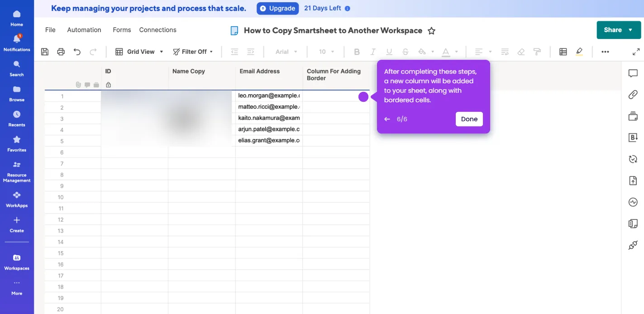The image size is (644, 314).
Task: Open Search in the sidebar
Action: click(x=17, y=68)
